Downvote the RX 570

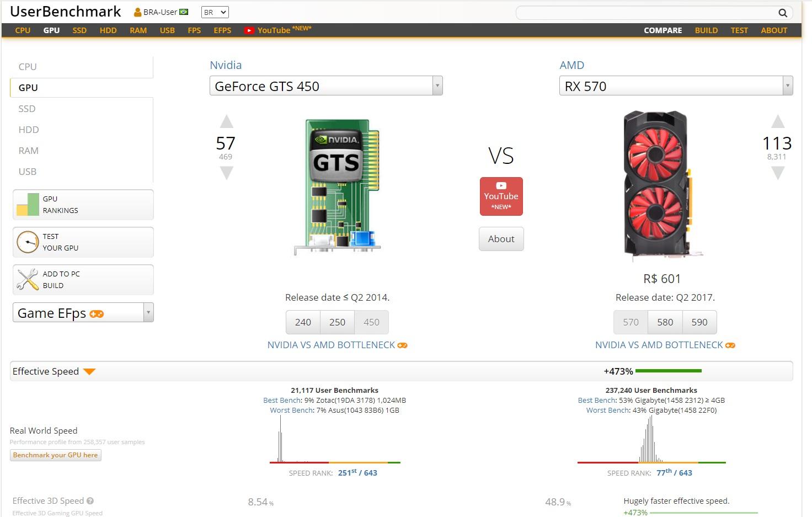(777, 173)
